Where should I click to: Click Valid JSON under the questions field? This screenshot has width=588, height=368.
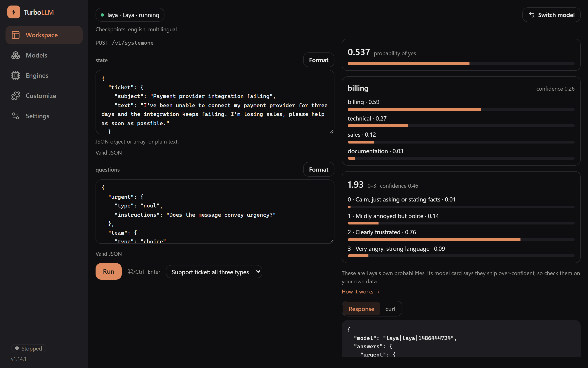tap(109, 254)
